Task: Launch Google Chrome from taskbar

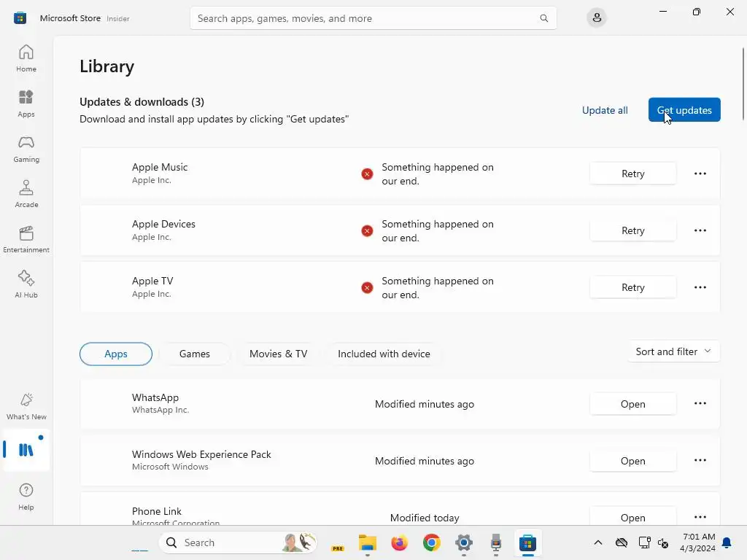Action: click(x=432, y=542)
